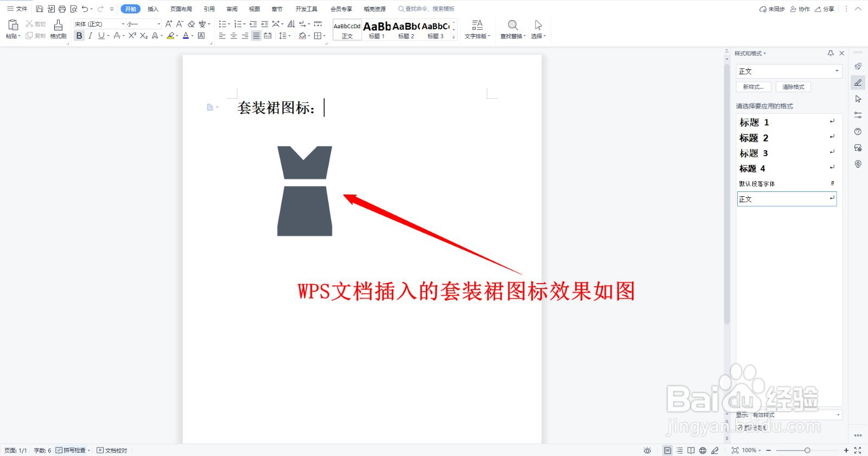Toggle Italic formatting
The height and width of the screenshot is (456, 868).
(90, 36)
